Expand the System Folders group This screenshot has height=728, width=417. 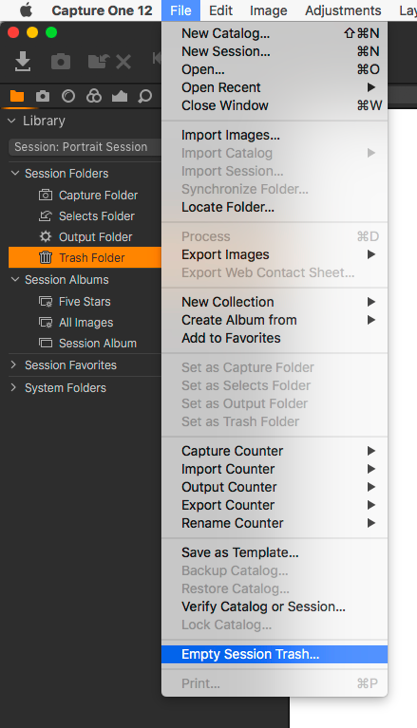(x=13, y=388)
